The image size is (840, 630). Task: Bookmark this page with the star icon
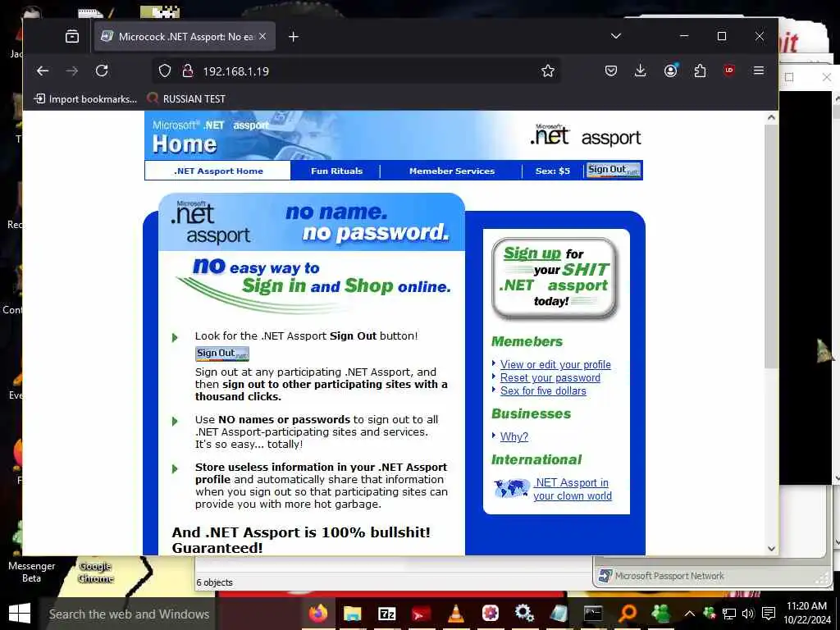coord(547,71)
